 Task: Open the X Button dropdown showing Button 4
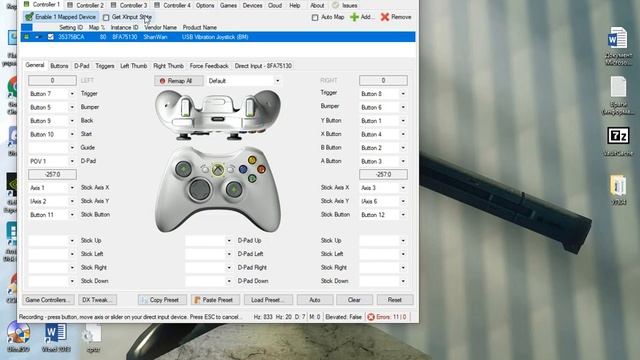[x=403, y=134]
